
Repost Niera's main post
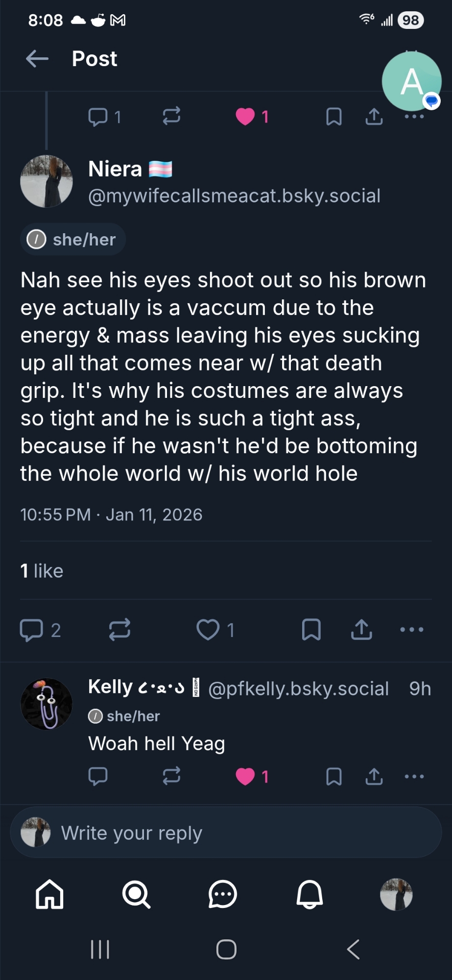(119, 630)
